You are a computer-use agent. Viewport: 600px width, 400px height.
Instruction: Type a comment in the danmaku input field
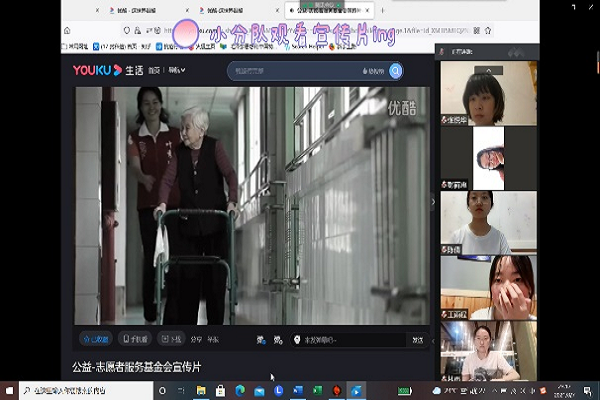(x=350, y=339)
